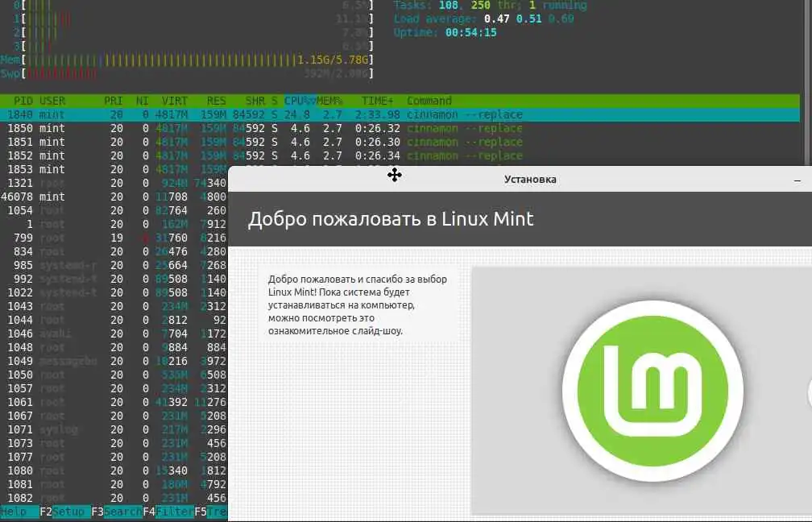Sort htop by the NI column header
812x522 pixels.
142,101
